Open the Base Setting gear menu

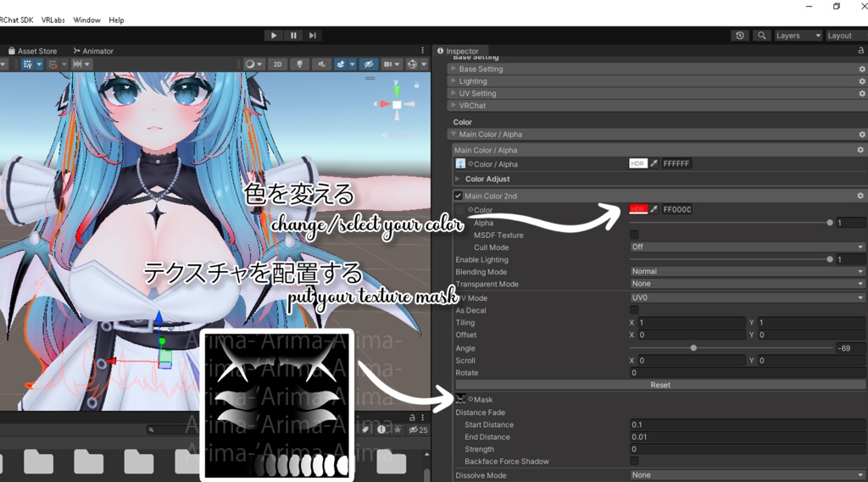(862, 69)
